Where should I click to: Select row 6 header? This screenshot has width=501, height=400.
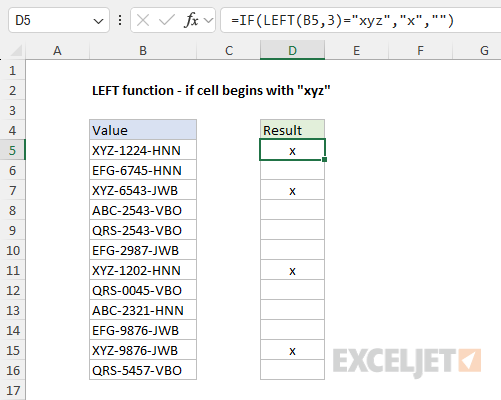click(13, 170)
